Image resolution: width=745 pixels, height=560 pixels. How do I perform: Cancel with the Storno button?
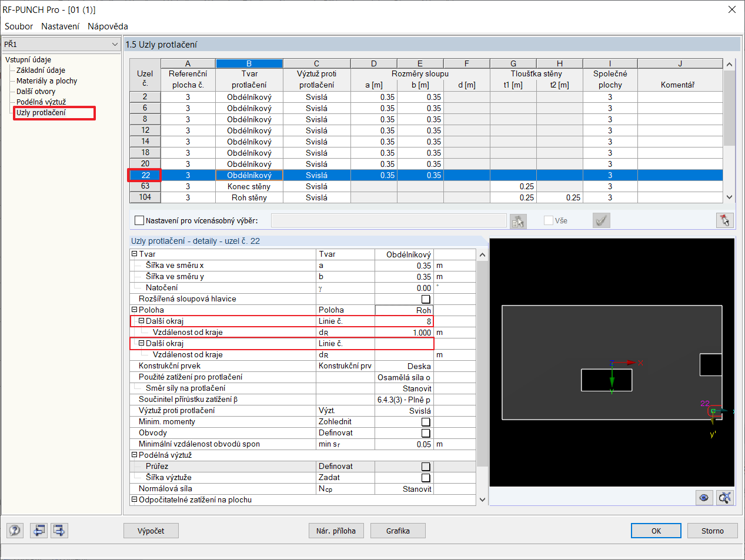coord(713,531)
